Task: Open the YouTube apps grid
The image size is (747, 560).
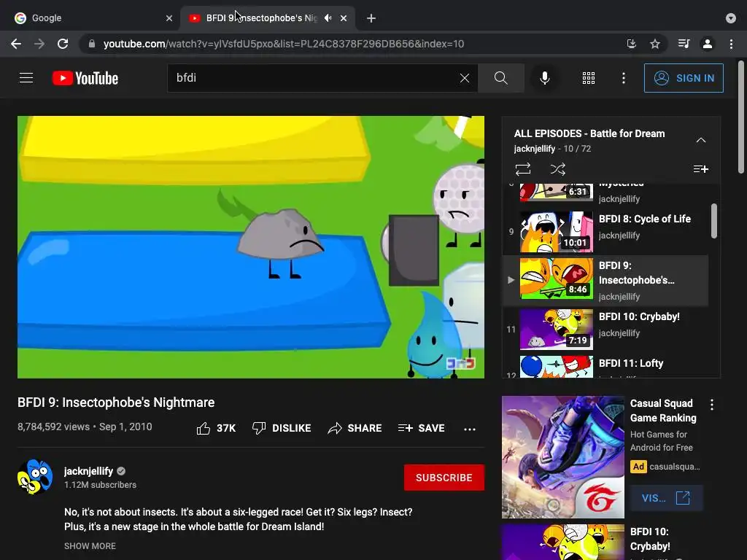Action: pos(589,78)
